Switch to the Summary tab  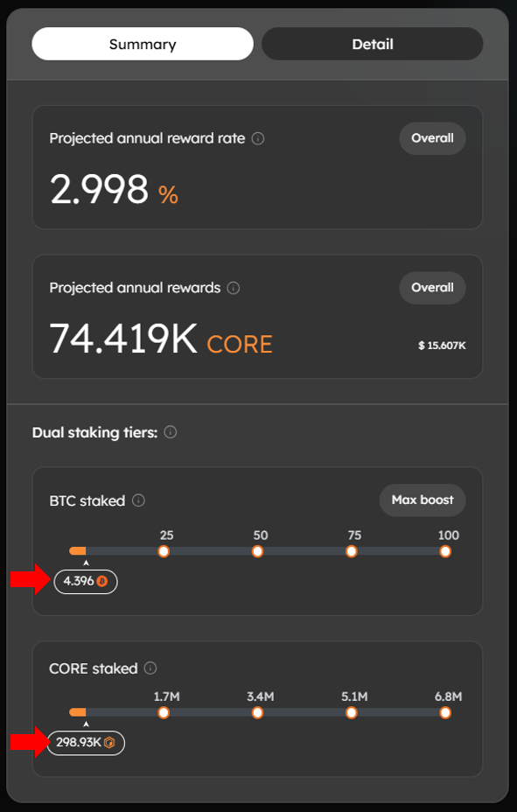[142, 44]
